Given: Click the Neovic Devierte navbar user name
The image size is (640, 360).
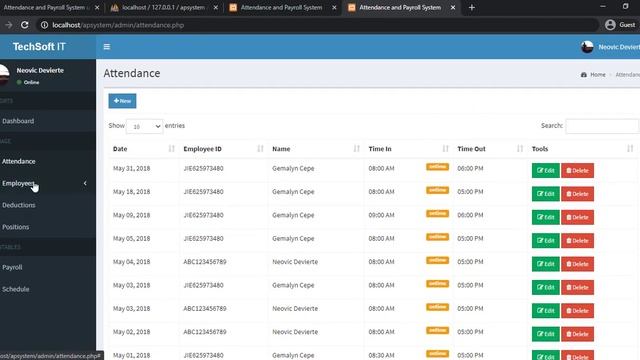Looking at the screenshot, I should pyautogui.click(x=619, y=47).
